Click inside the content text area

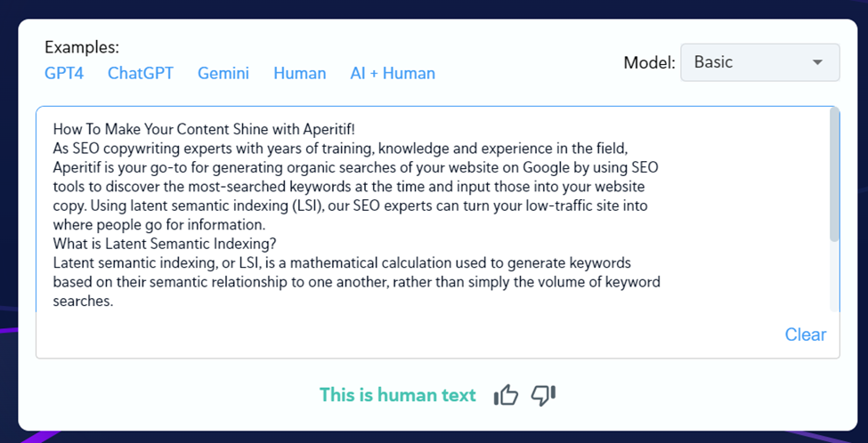437,232
